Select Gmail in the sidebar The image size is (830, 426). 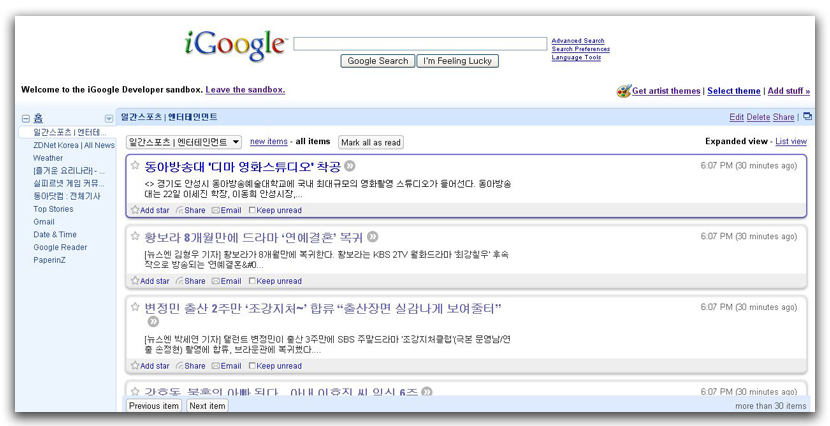pos(43,222)
